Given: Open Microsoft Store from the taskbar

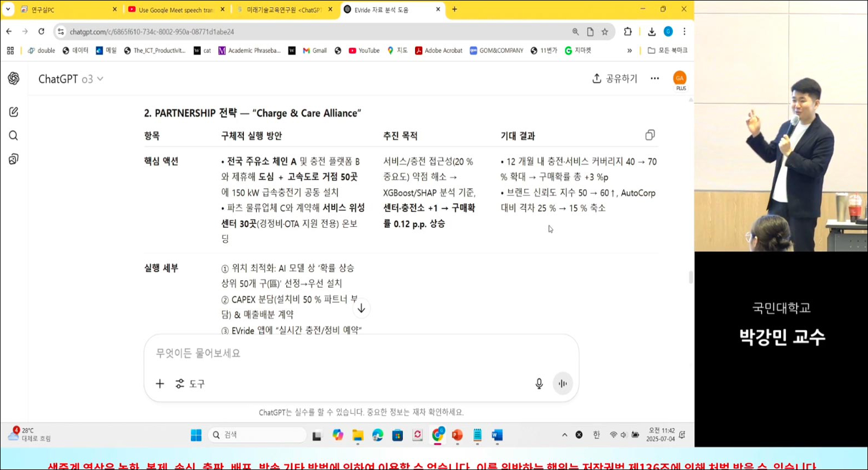Looking at the screenshot, I should [x=397, y=435].
